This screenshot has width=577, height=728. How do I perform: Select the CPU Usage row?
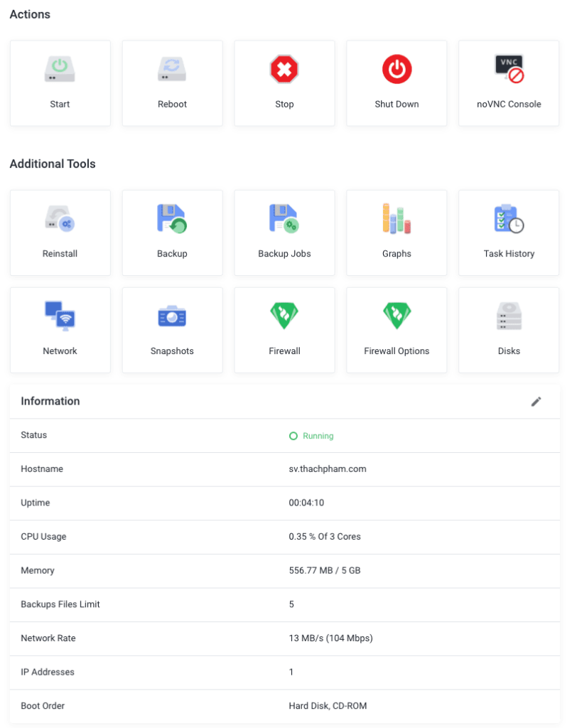pyautogui.click(x=284, y=537)
